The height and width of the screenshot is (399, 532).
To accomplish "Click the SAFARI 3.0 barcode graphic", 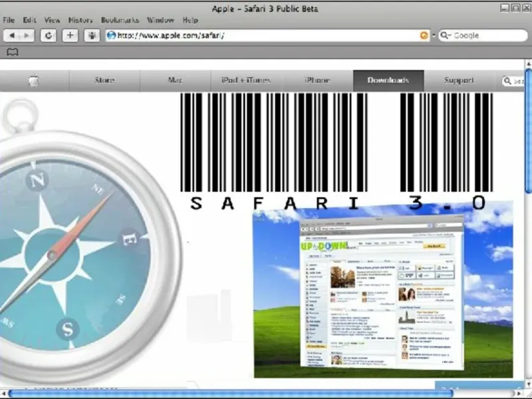I will (x=336, y=152).
